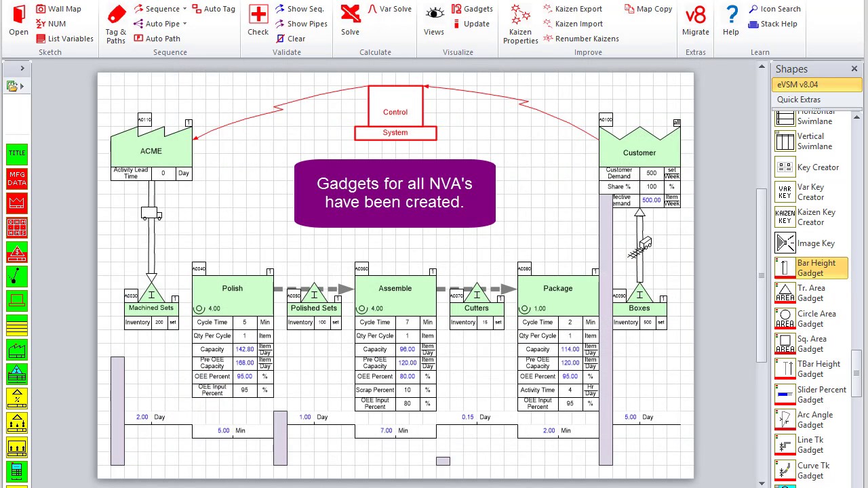The height and width of the screenshot is (488, 868).
Task: Select the Slider Percent Gadget shape
Action: [x=811, y=394]
